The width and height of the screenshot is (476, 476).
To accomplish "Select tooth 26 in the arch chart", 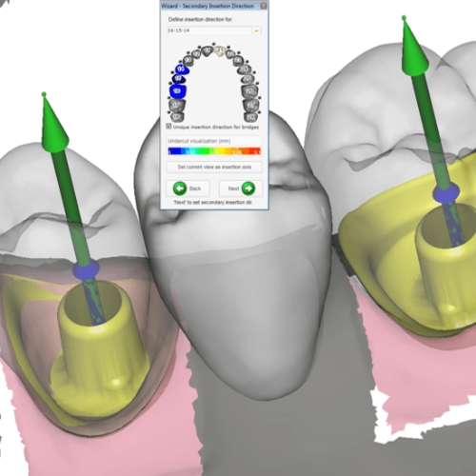I will 250,91.
